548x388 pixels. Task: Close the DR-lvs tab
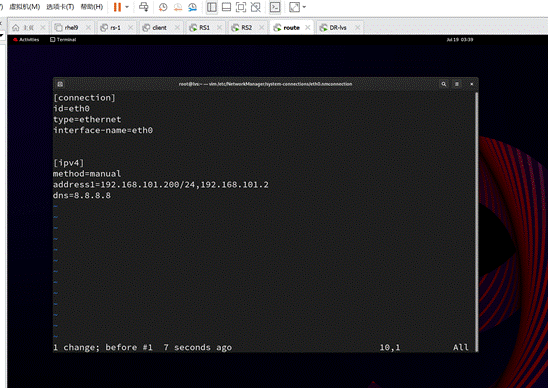tap(358, 28)
